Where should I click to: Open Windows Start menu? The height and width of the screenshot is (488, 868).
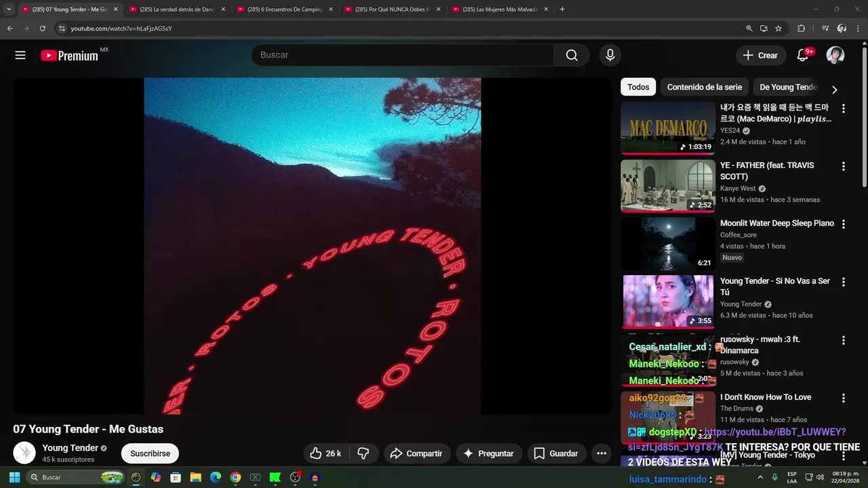pyautogui.click(x=14, y=477)
